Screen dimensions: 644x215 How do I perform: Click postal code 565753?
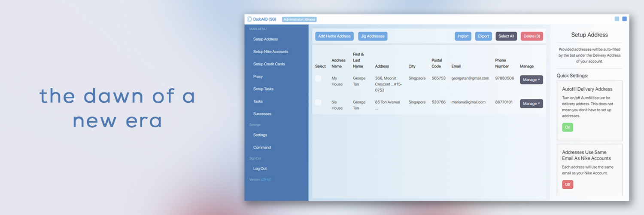[x=438, y=78]
